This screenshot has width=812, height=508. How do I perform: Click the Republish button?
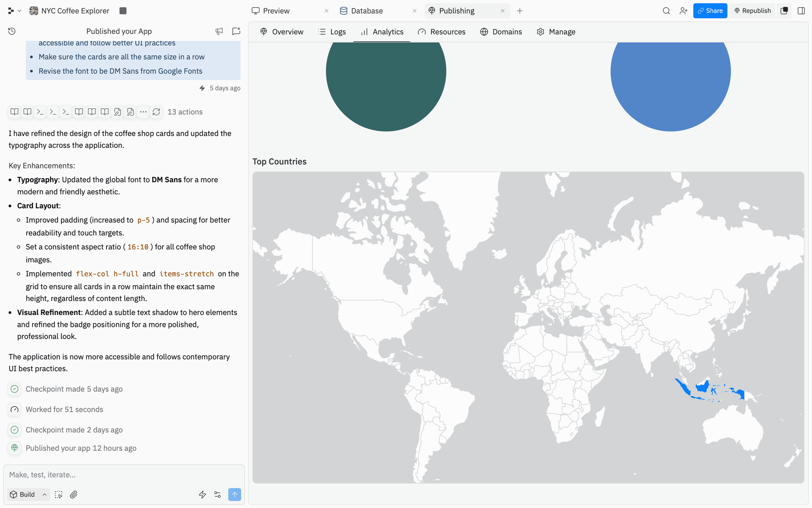(752, 11)
